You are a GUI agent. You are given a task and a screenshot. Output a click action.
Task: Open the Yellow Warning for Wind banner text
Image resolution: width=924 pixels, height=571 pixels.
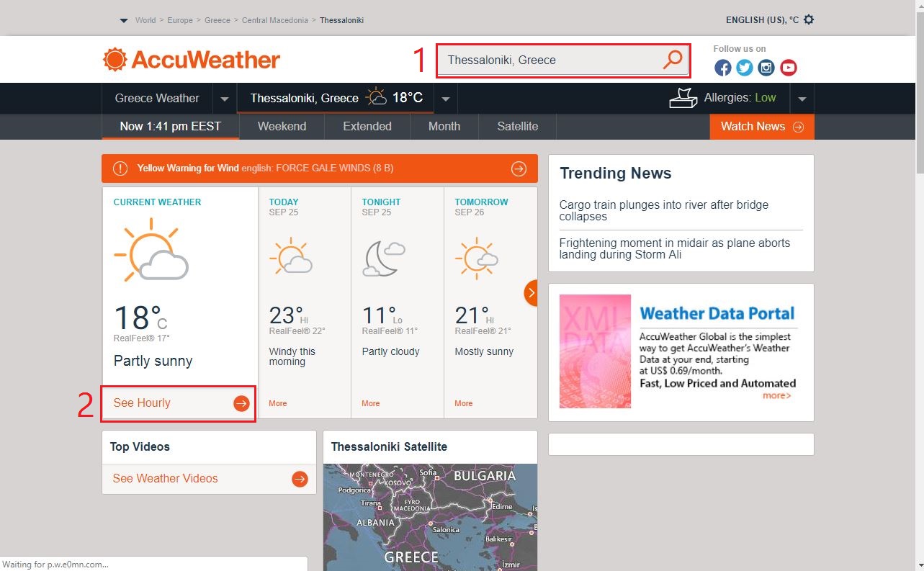[x=265, y=168]
